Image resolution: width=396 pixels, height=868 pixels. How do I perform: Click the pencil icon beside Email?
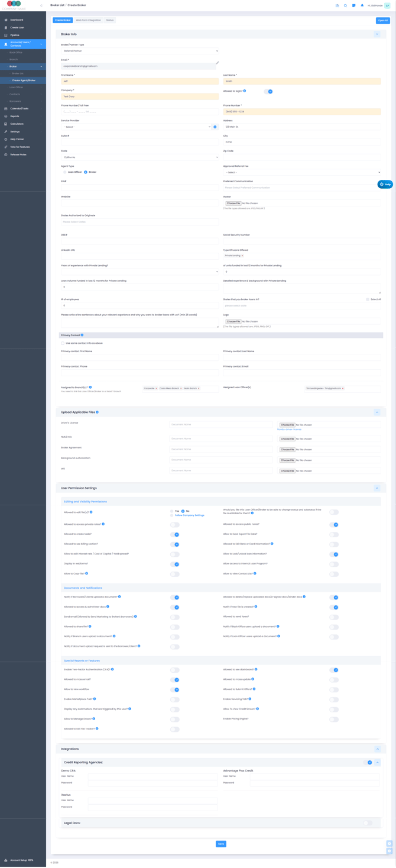coord(217,63)
